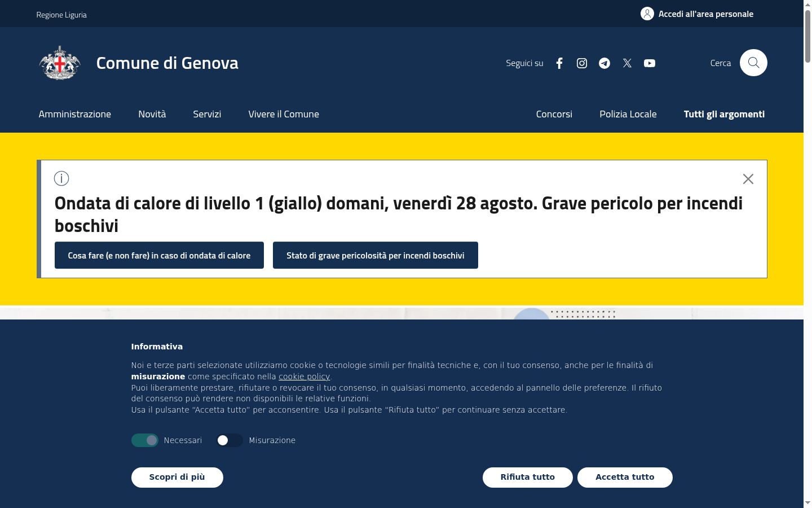Click the Rifiuta tutto button
The width and height of the screenshot is (812, 508).
(x=528, y=477)
